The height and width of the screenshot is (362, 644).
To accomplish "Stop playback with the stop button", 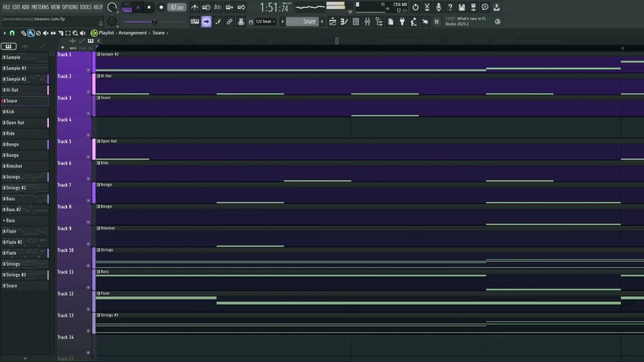I will 149,7.
